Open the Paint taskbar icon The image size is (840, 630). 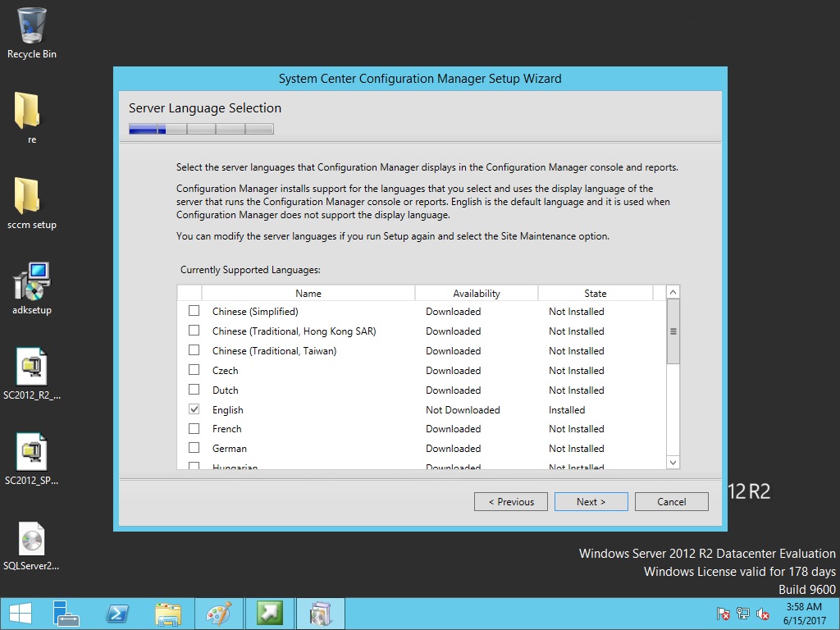218,614
